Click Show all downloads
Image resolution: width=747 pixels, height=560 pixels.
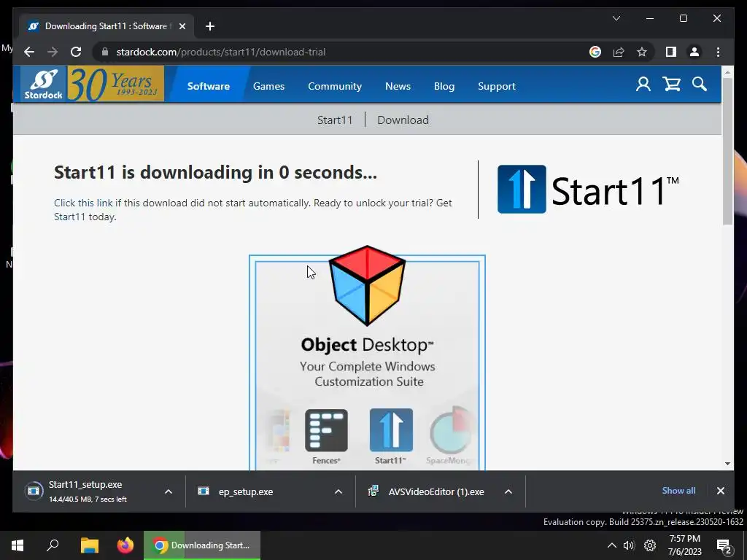[678, 491]
